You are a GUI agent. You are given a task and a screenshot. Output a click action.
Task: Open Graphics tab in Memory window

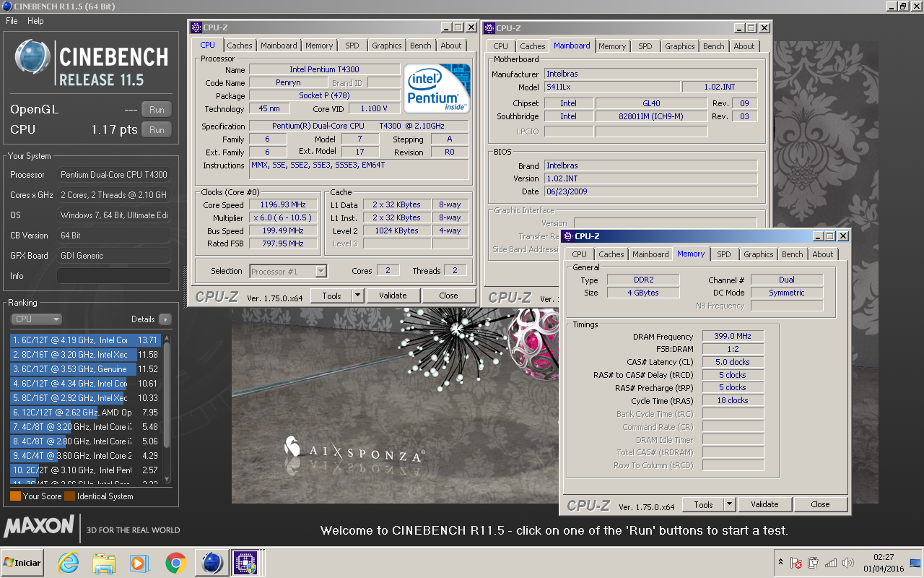758,254
